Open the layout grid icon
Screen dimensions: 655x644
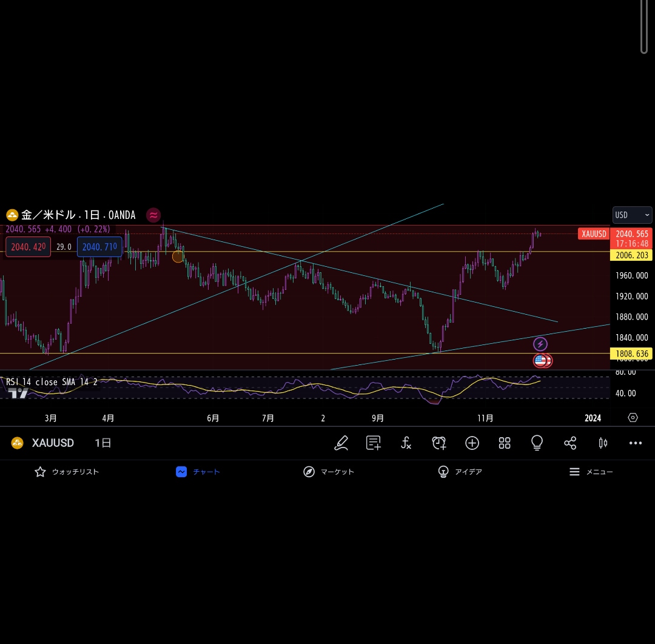(505, 443)
